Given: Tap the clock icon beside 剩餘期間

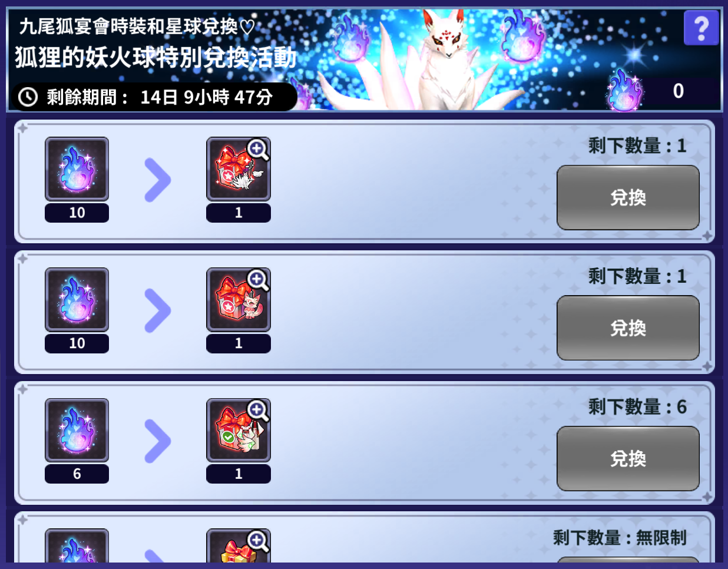Looking at the screenshot, I should (28, 97).
